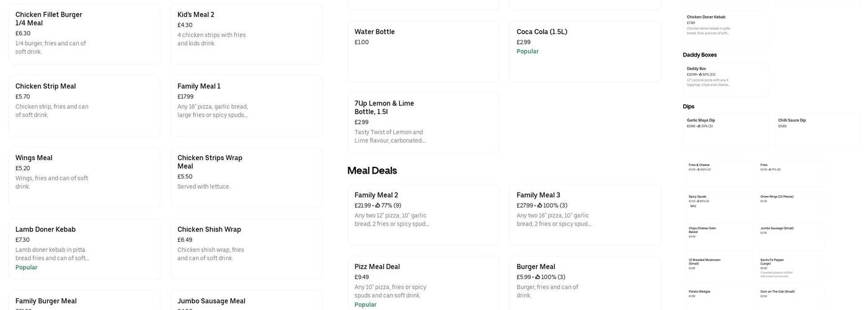The width and height of the screenshot is (868, 310).
Task: Select the Wings Meal item
Action: pyautogui.click(x=84, y=177)
